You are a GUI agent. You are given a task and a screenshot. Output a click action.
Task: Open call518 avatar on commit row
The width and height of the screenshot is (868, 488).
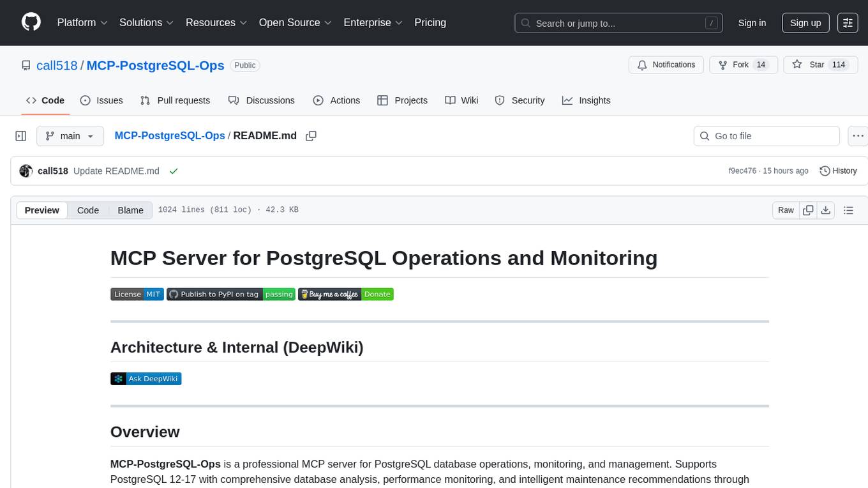pyautogui.click(x=26, y=171)
